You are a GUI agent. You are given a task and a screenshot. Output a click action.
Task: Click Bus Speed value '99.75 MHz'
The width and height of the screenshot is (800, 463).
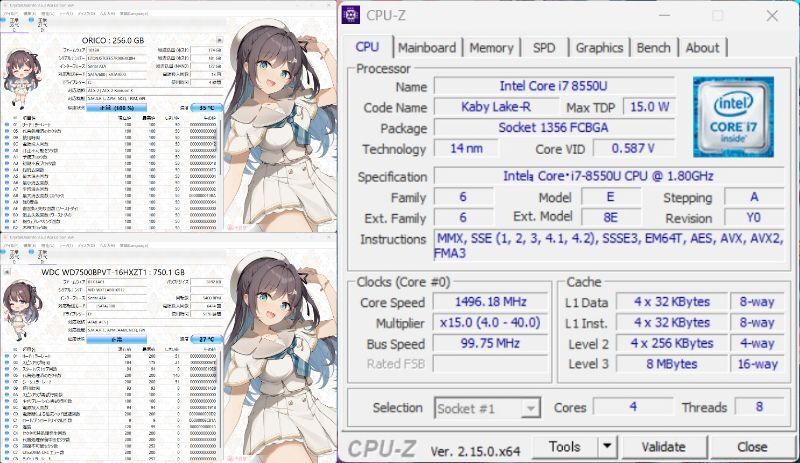(491, 343)
